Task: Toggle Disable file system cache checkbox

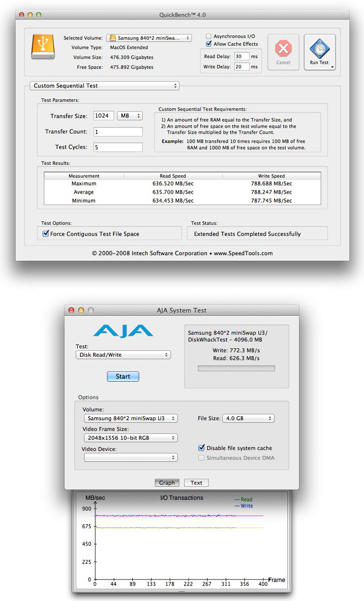Action: (201, 448)
